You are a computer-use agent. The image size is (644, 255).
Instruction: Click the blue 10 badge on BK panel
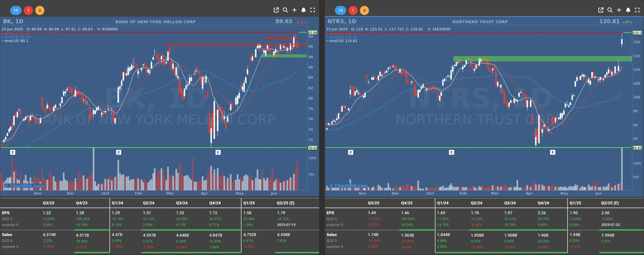point(16,10)
